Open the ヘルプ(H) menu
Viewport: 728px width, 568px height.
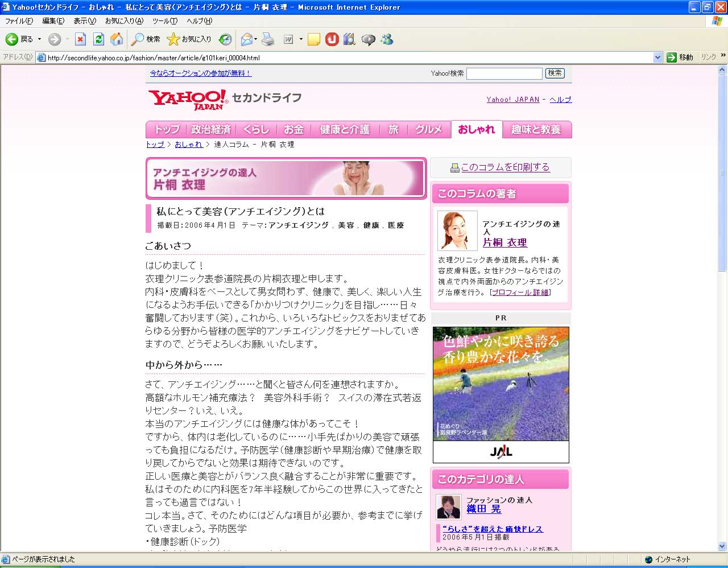(200, 21)
